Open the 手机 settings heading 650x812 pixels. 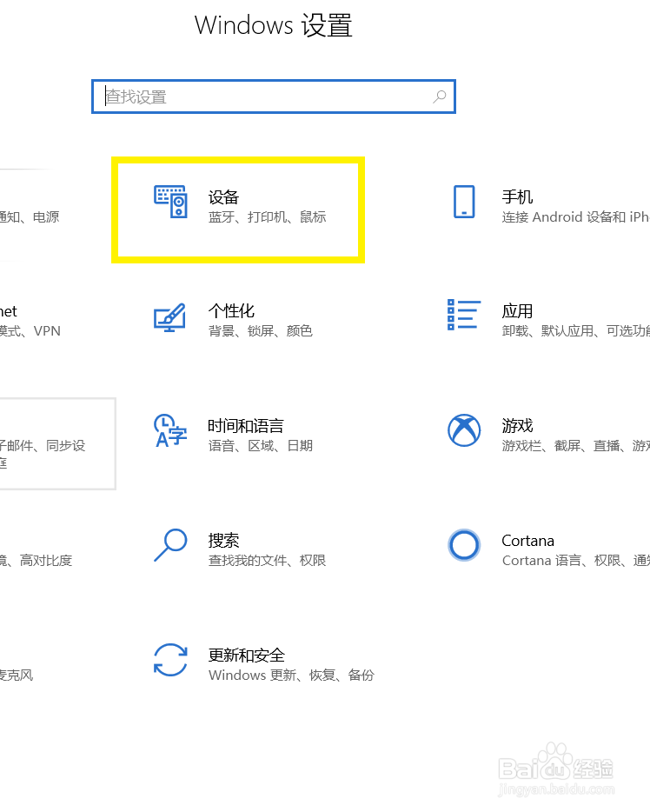(517, 197)
